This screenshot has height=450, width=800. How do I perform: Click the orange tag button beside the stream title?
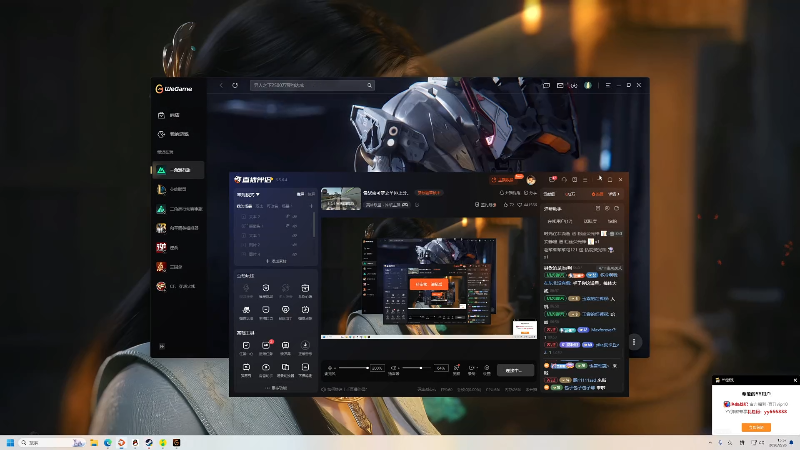click(x=429, y=193)
